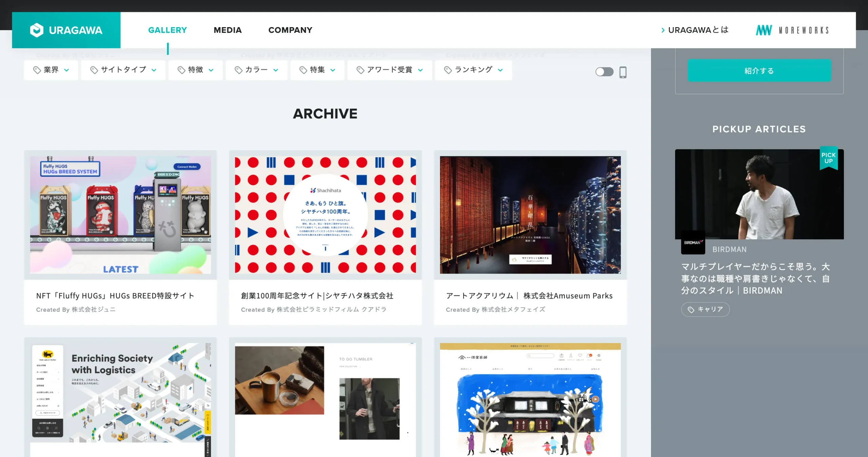Click Created By 株式会社ピラミッドフィルム クアドラ text
Viewport: 868px width, 457px height.
pos(314,310)
